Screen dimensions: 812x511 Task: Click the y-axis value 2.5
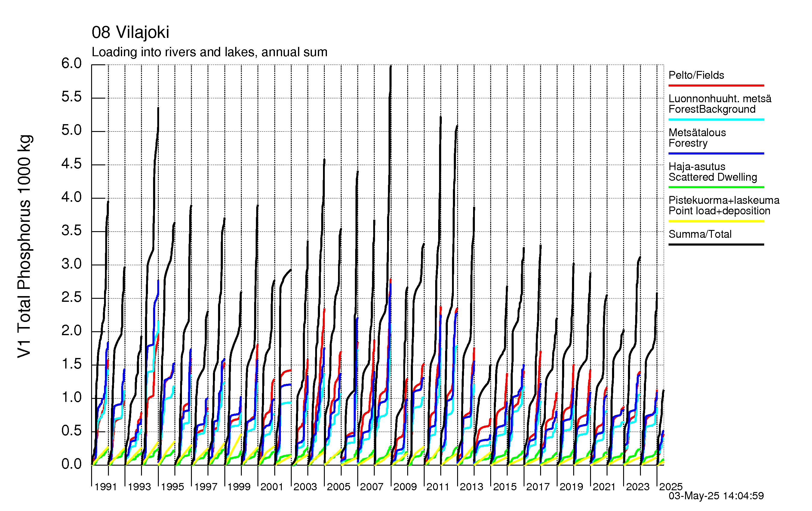click(x=72, y=297)
